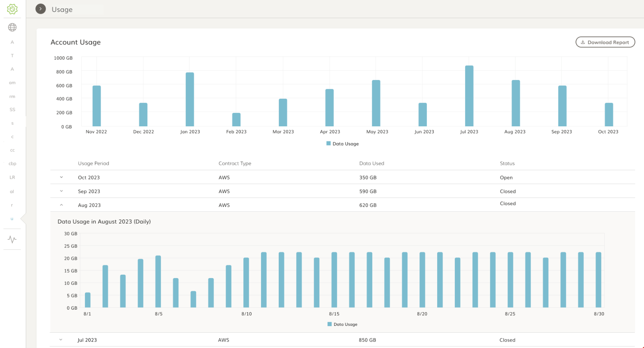Viewport: 644px width, 348px height.
Task: Select the Jul 2023 bar in the chart
Action: click(469, 96)
